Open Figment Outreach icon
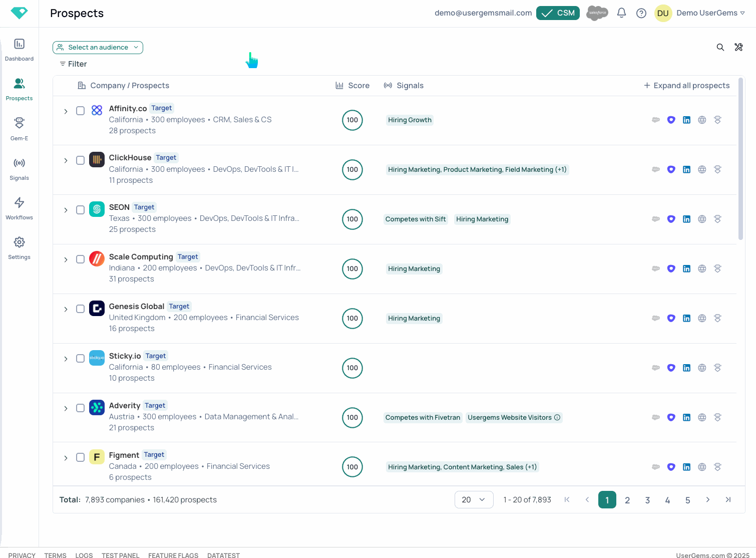The width and height of the screenshot is (756, 558). click(671, 467)
